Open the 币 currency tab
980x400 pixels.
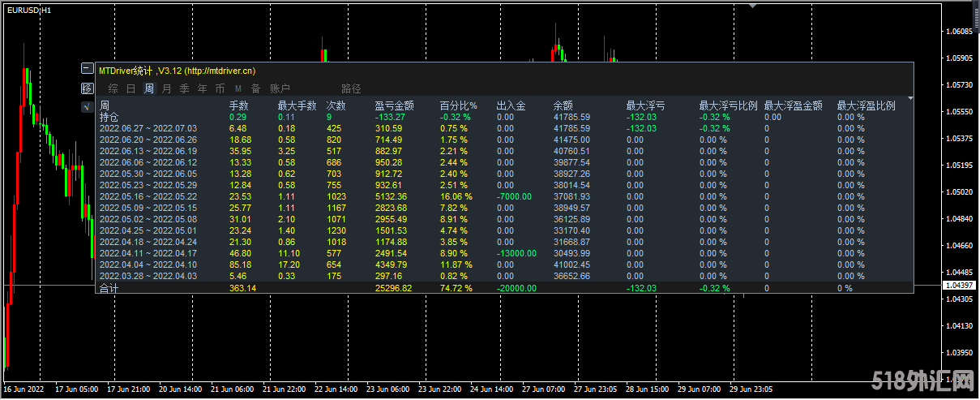[x=220, y=88]
